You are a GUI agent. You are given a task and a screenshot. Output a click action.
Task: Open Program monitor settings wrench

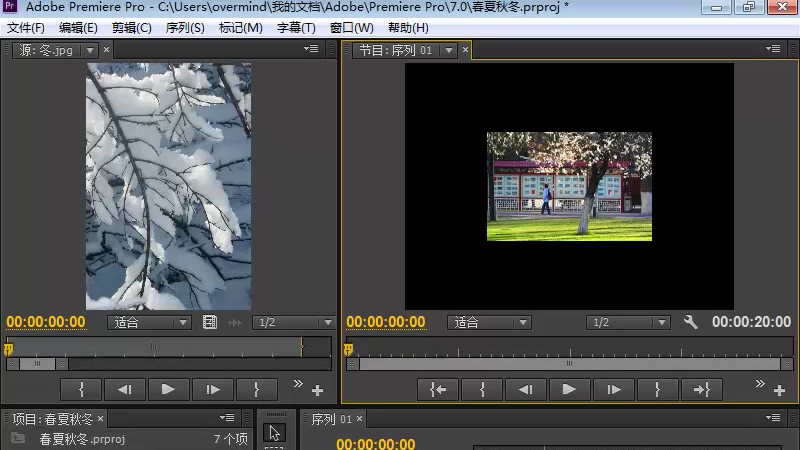690,322
